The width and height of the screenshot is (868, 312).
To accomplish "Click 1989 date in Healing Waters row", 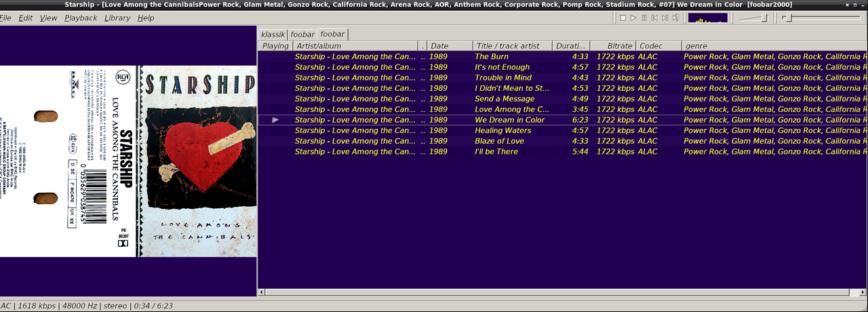I will pyautogui.click(x=438, y=130).
